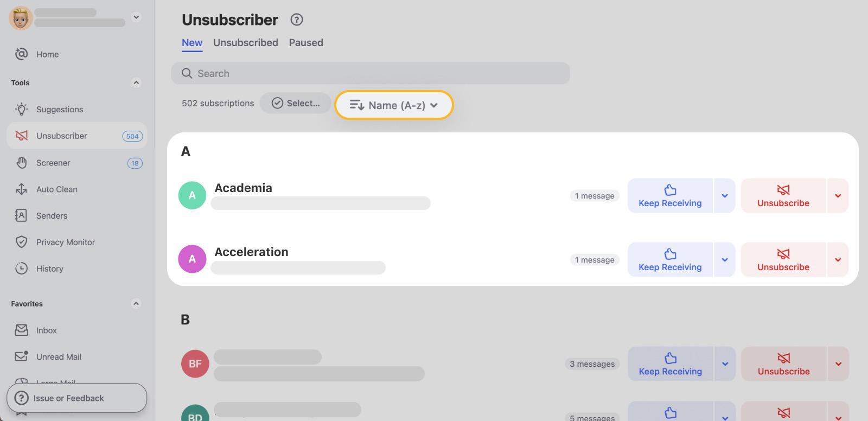Open the account switcher chevron
This screenshot has height=421, width=868.
coord(136,17)
